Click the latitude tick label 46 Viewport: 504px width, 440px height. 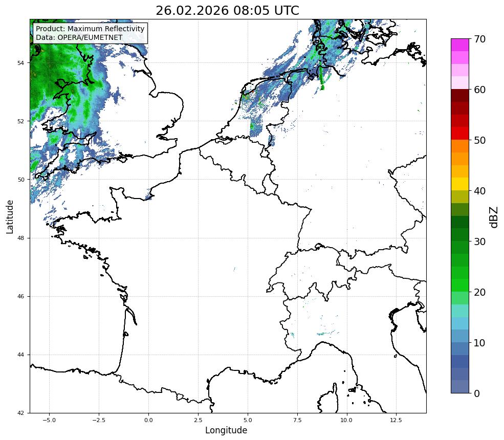[x=20, y=296]
